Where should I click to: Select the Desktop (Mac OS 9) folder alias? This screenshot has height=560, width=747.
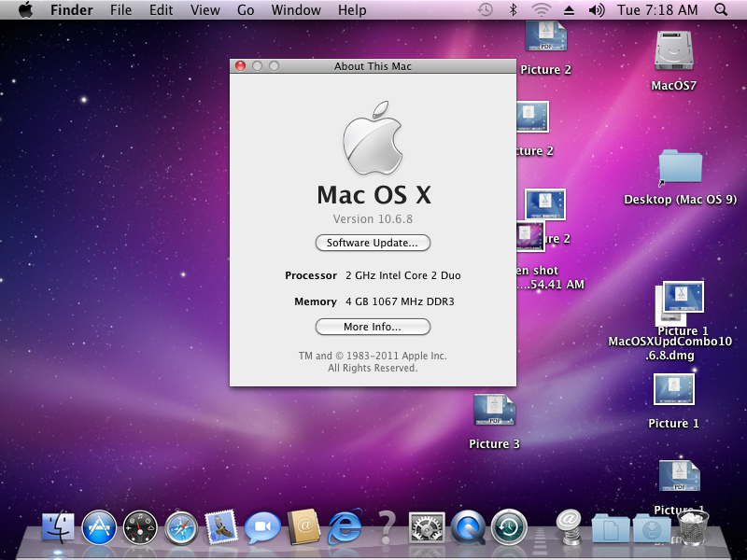pos(681,167)
